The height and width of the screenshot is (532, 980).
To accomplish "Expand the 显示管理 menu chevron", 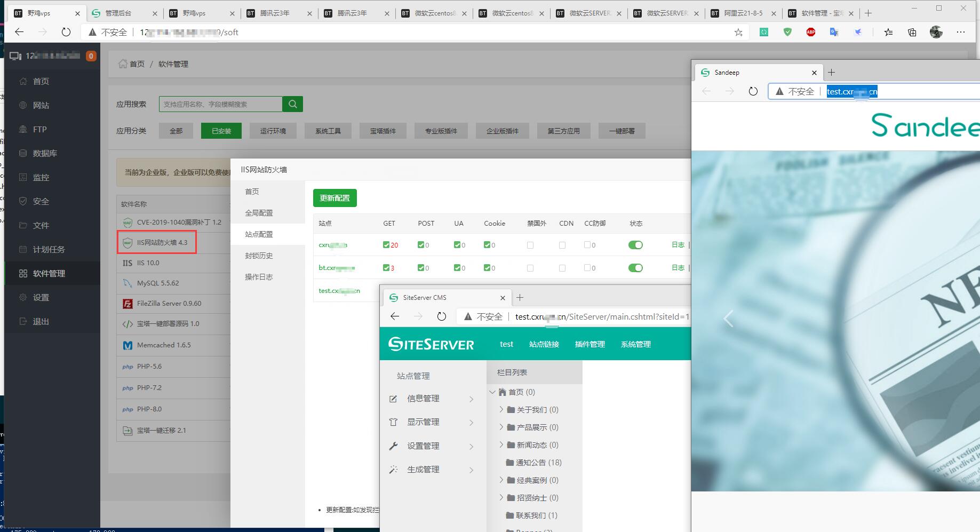I will [472, 423].
